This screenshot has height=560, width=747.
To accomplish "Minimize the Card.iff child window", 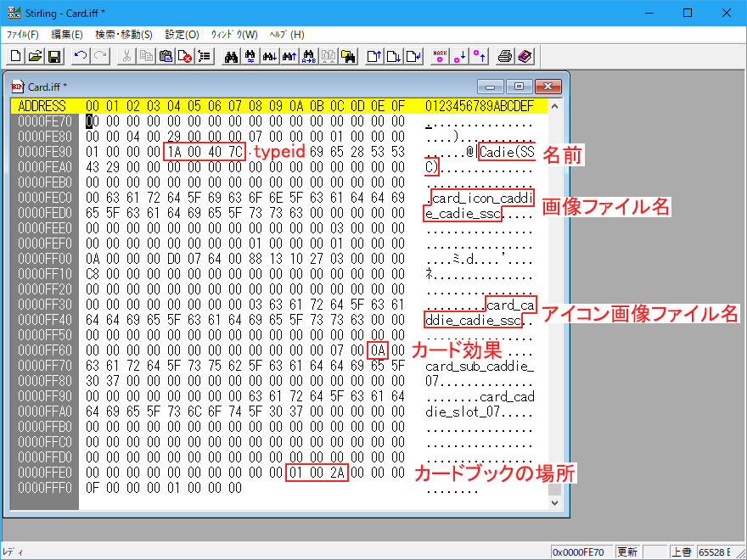I will coord(491,87).
